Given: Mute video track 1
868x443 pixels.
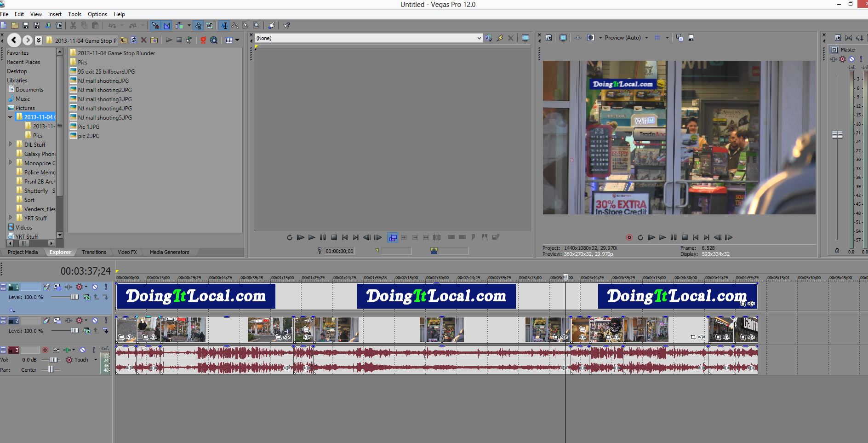Looking at the screenshot, I should tap(95, 287).
